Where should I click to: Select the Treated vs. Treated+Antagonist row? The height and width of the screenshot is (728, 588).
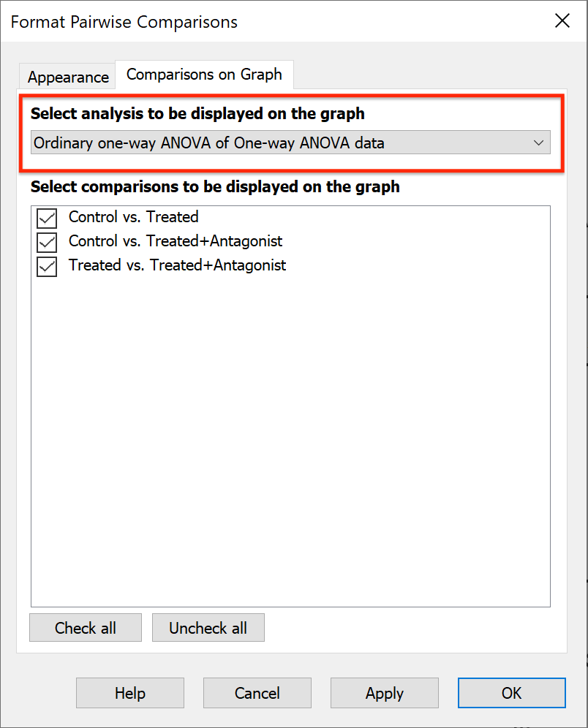coord(177,265)
